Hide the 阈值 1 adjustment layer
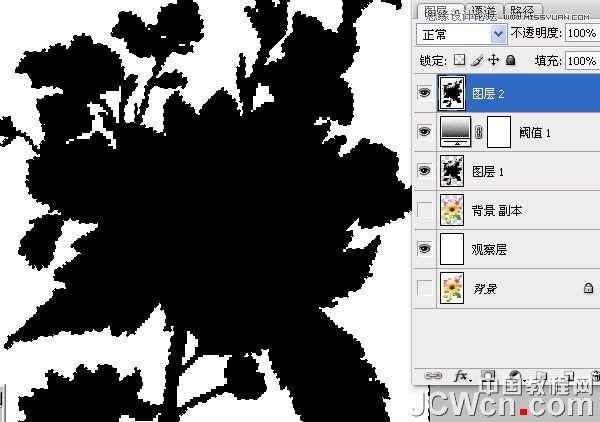The height and width of the screenshot is (422, 600). click(424, 132)
